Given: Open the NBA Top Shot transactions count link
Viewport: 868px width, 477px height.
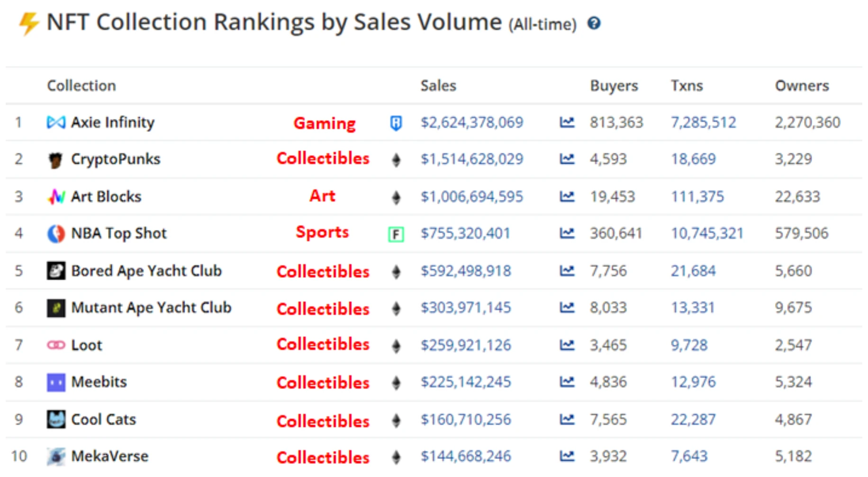Looking at the screenshot, I should 707,233.
